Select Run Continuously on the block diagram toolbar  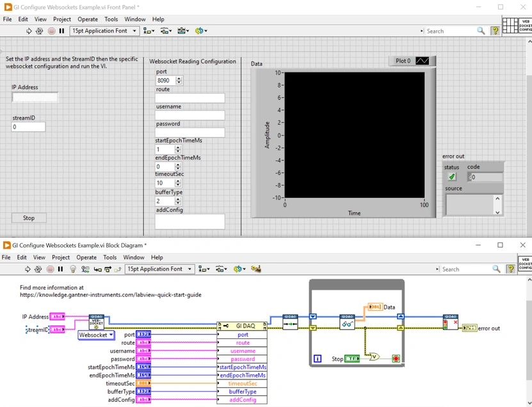click(x=39, y=269)
